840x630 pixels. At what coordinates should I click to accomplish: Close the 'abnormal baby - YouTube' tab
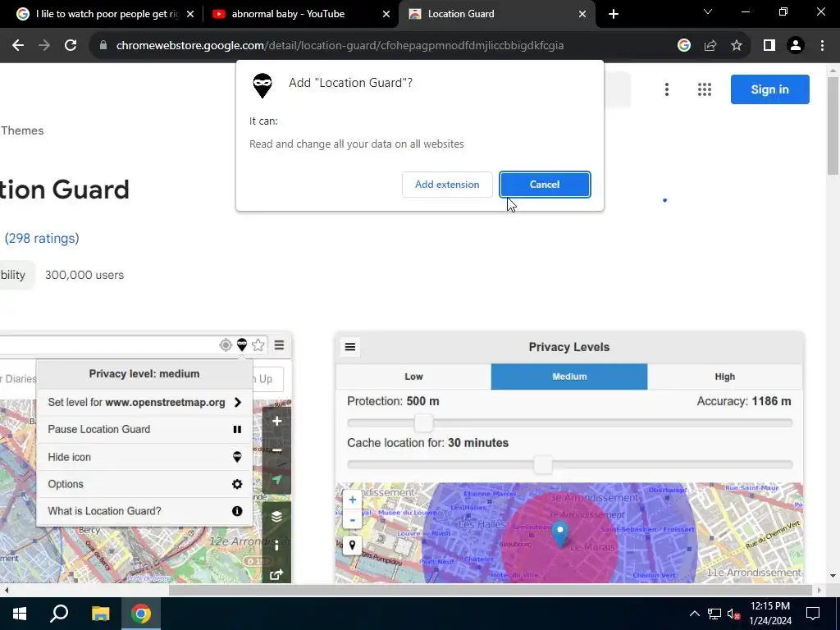pos(386,14)
